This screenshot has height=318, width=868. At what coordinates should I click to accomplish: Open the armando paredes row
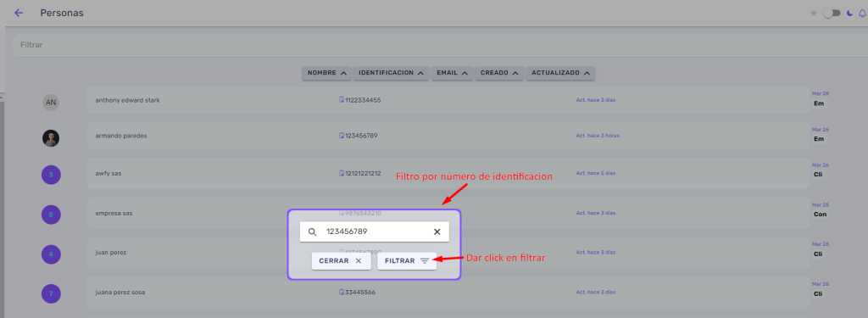tap(448, 136)
